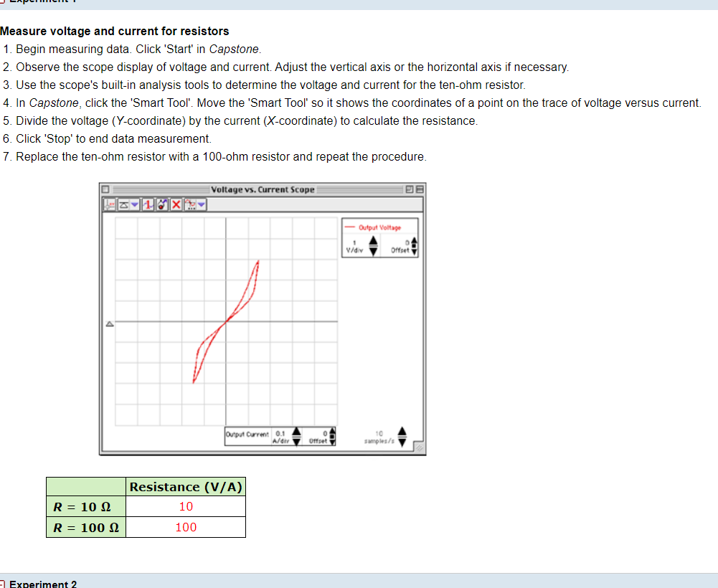Click the scope window zoom box

pos(410,189)
